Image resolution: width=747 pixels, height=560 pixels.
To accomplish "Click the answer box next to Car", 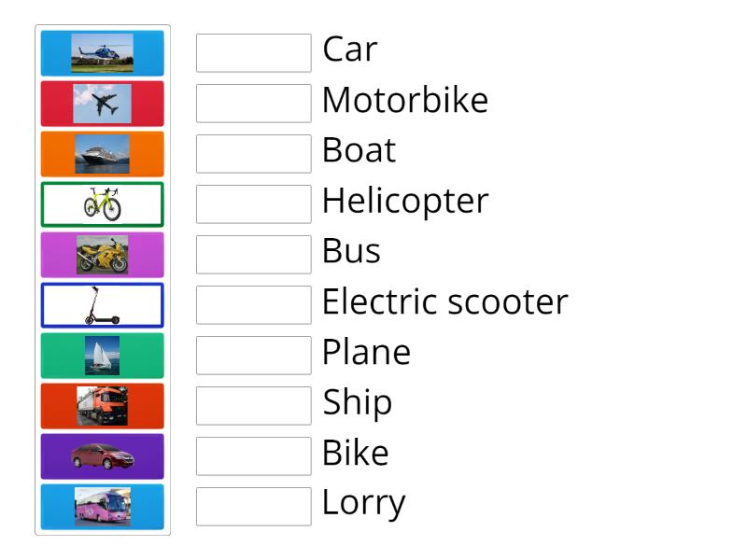I will click(x=253, y=53).
